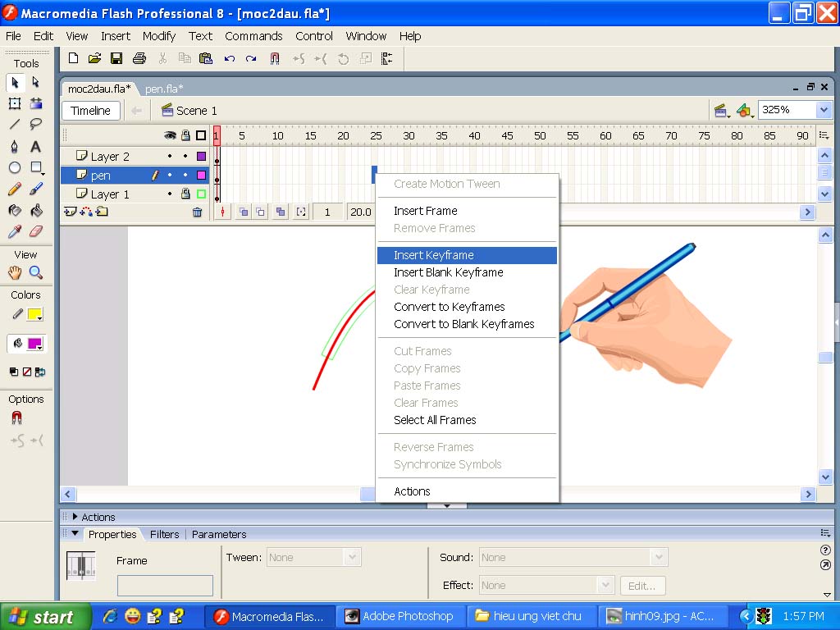
Task: Toggle visibility dot for Layer 1
Action: click(x=170, y=194)
